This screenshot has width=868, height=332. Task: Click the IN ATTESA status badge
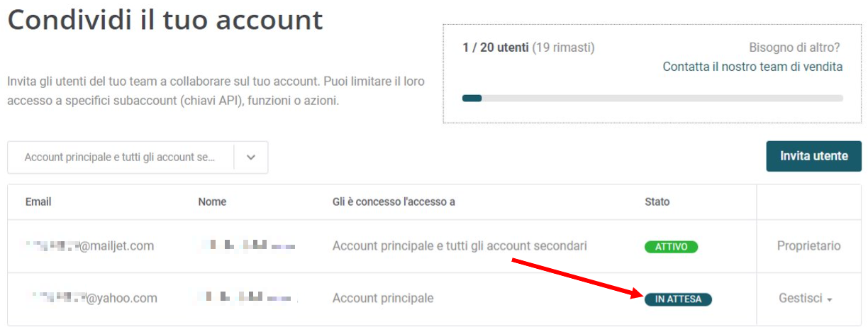pyautogui.click(x=677, y=299)
